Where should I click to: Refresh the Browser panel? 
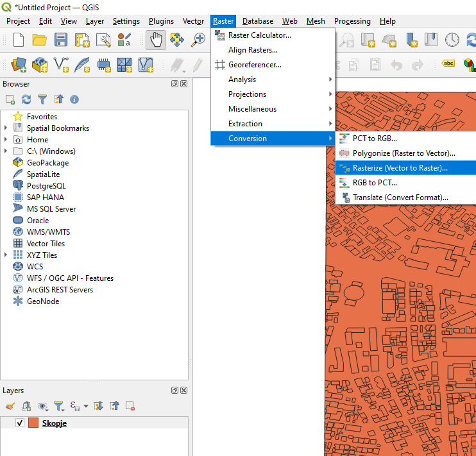point(26,99)
